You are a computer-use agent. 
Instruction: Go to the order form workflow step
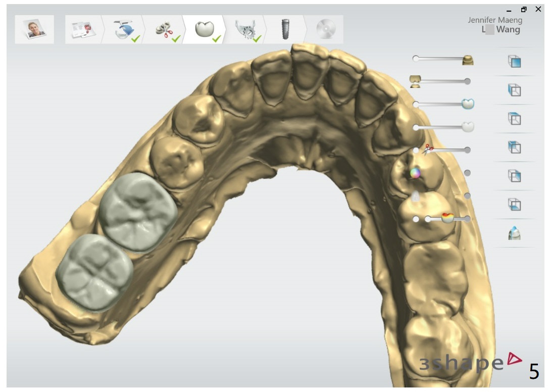81,30
